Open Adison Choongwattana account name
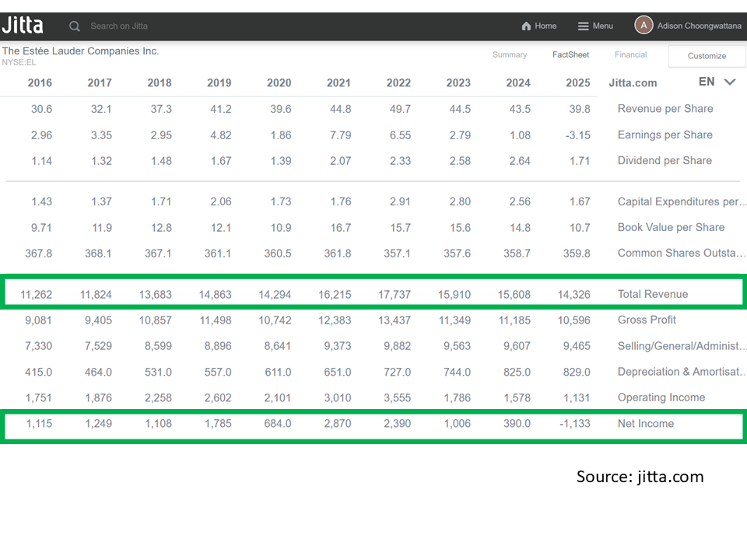This screenshot has height=560, width=747. 700,26
